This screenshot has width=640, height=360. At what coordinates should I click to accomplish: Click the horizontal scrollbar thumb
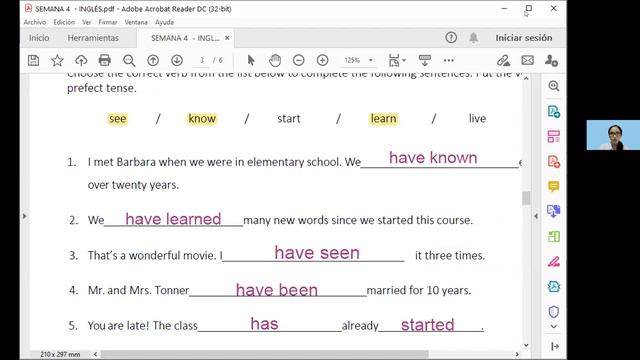[264, 354]
